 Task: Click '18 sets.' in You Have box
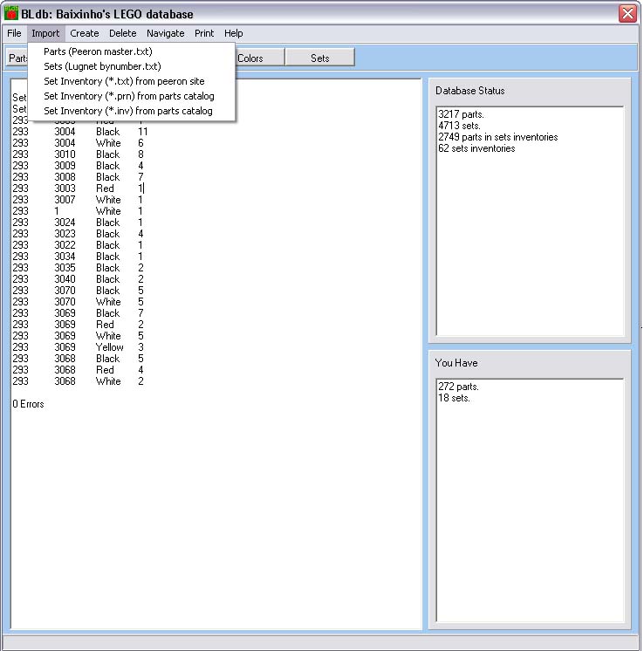pyautogui.click(x=455, y=398)
